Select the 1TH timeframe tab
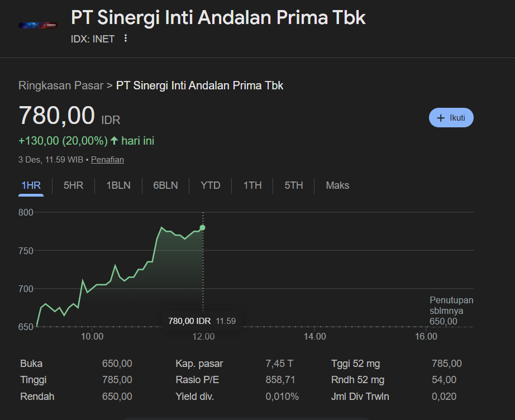This screenshot has width=515, height=420. (x=252, y=185)
